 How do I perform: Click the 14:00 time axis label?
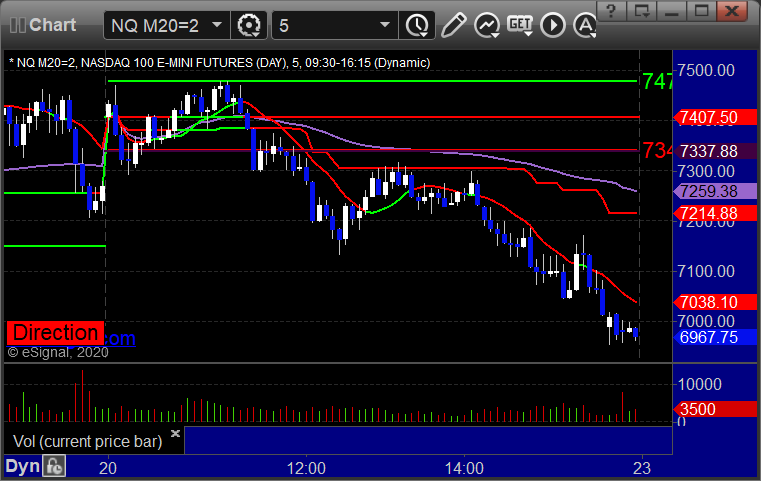(464, 468)
